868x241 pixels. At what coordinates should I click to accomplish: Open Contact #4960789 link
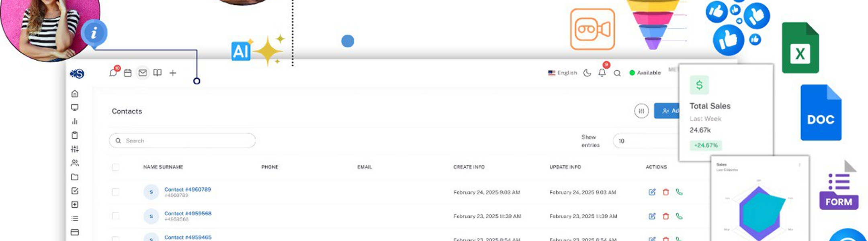(x=188, y=190)
